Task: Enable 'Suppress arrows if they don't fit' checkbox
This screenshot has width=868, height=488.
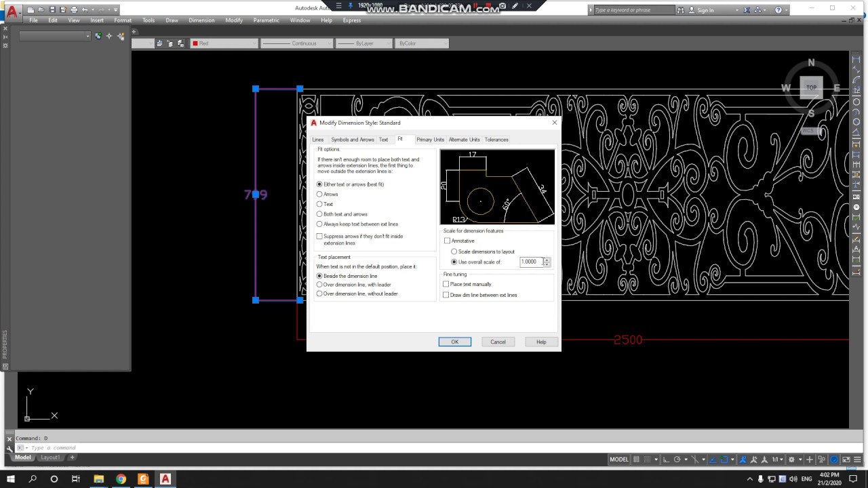Action: [319, 237]
